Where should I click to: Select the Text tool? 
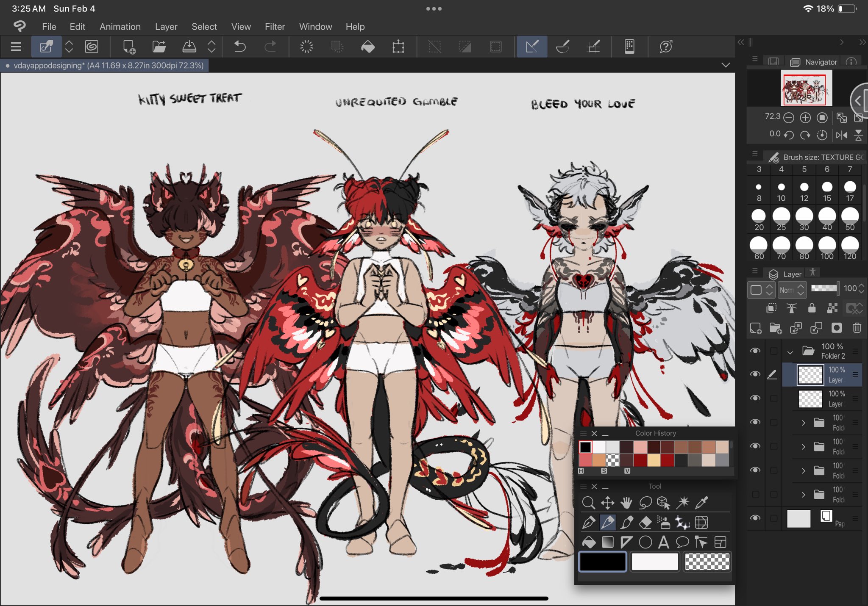[664, 542]
